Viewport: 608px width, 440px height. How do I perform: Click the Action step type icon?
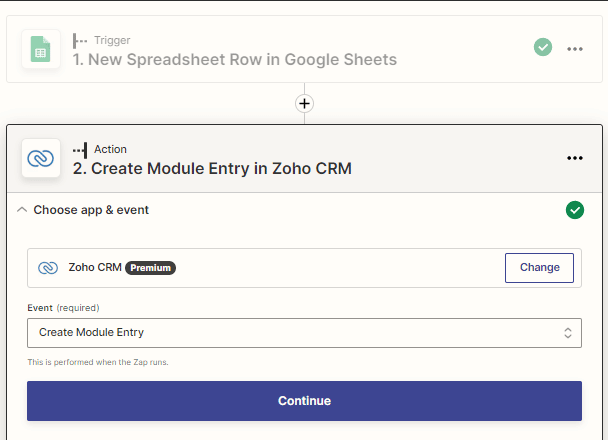tap(80, 150)
